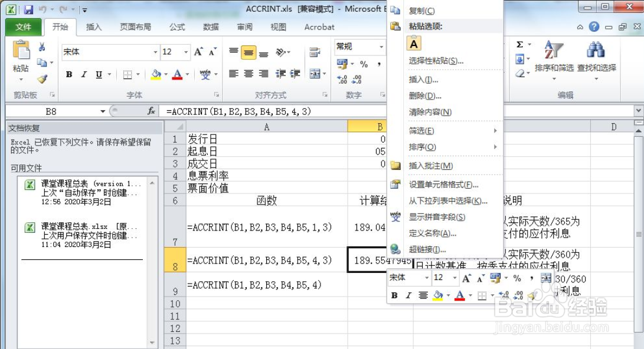Click the Save icon in quick access toolbar
This screenshot has height=349, width=644.
[28, 9]
